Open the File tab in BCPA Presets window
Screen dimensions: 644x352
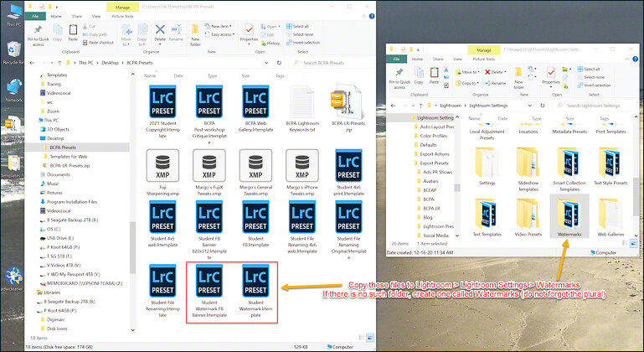pos(35,16)
